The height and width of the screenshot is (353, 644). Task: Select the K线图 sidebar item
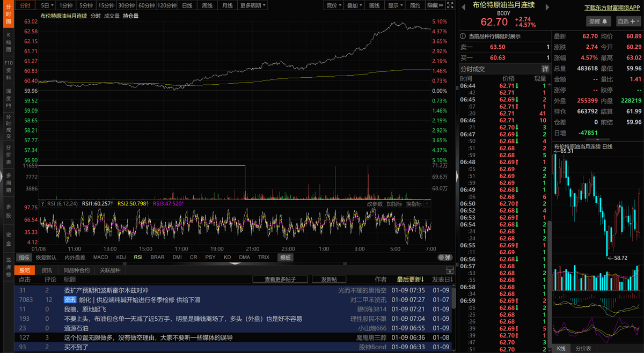pyautogui.click(x=9, y=41)
